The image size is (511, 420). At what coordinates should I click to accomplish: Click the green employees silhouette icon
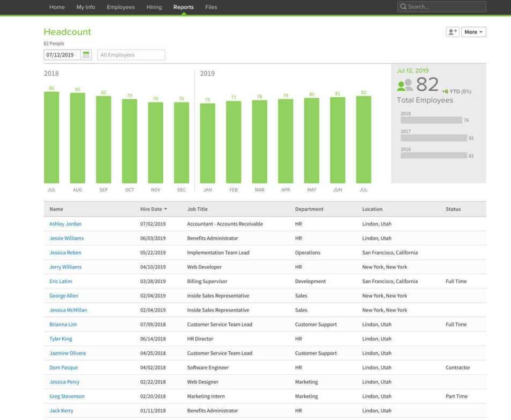pyautogui.click(x=403, y=85)
